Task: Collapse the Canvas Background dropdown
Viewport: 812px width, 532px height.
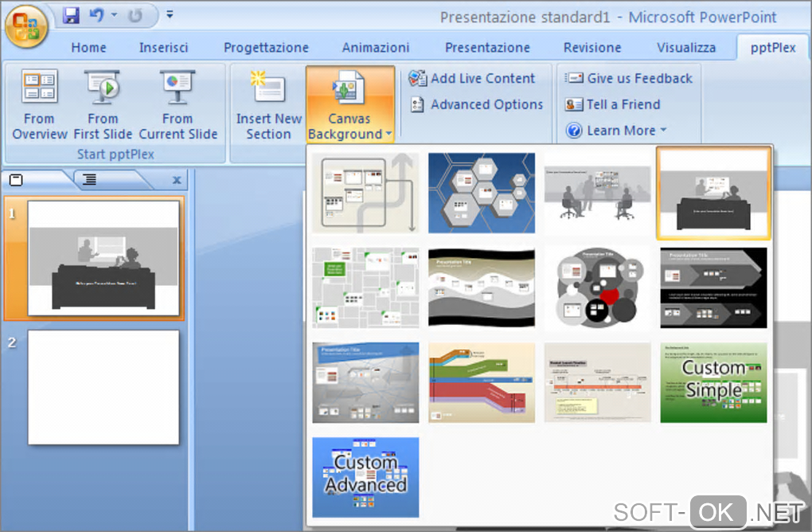Action: [350, 105]
